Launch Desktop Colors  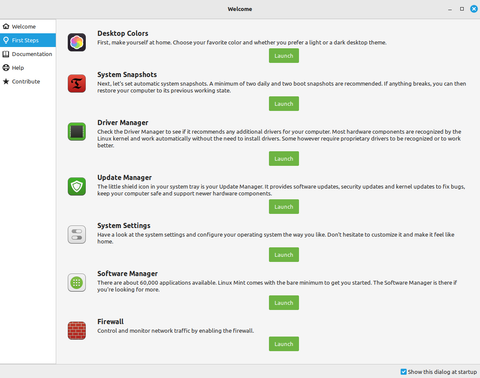pos(284,56)
